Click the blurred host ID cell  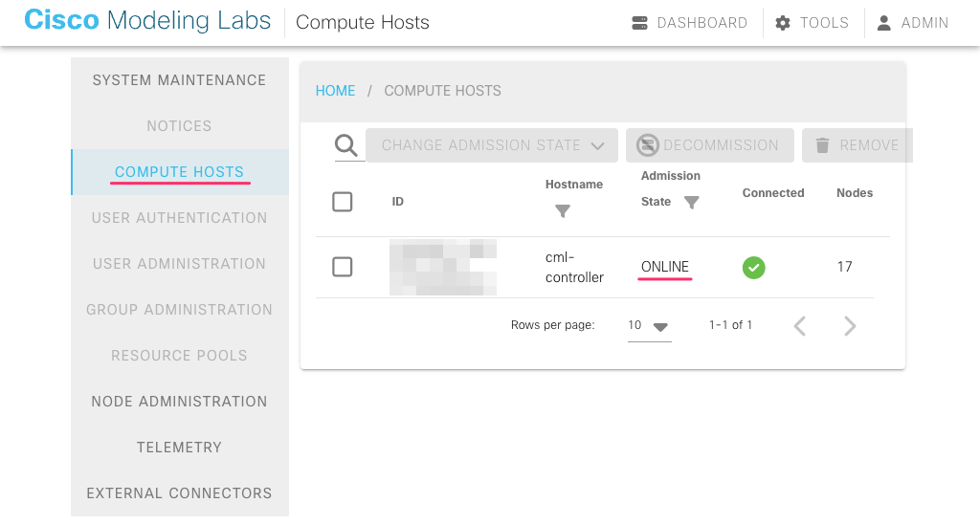coord(442,267)
